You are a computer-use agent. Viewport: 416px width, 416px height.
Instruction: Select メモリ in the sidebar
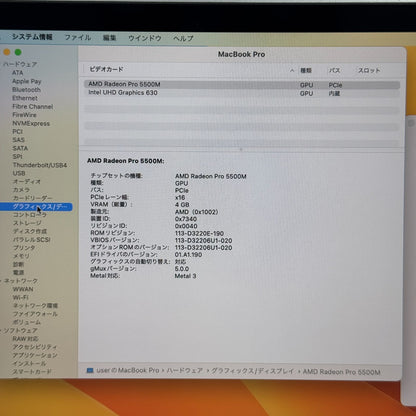coord(21,256)
